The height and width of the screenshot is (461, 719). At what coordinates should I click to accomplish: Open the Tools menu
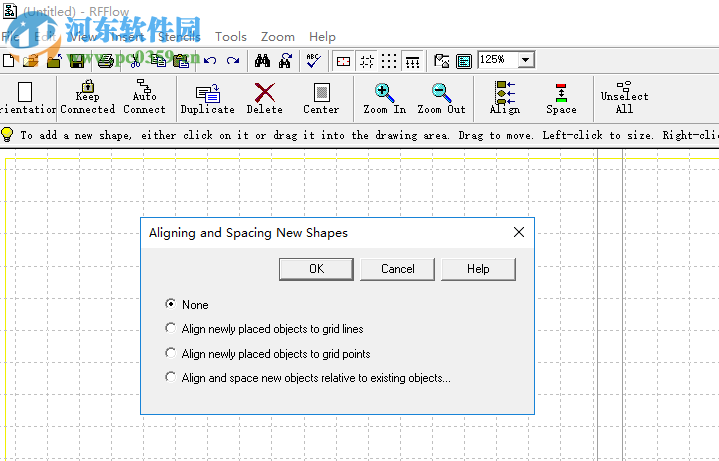click(231, 37)
